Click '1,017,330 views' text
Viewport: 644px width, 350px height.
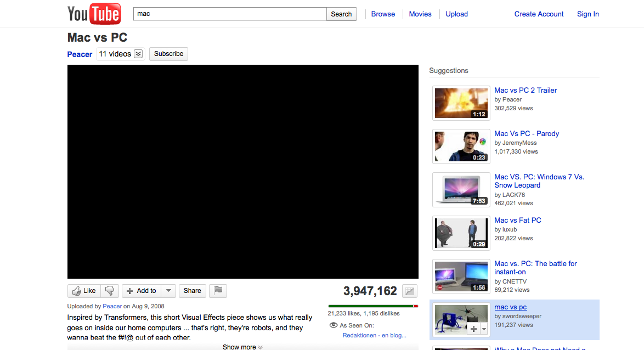tap(516, 151)
